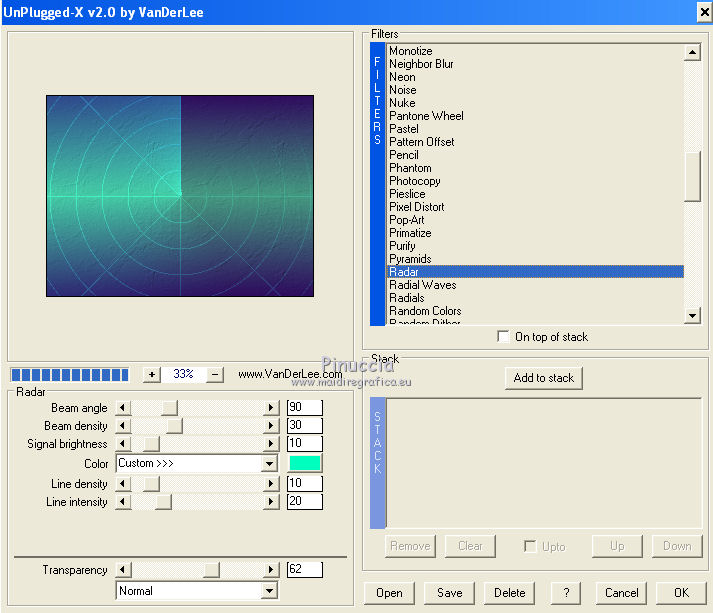
Task: Click the Beam angle value field
Action: 304,407
